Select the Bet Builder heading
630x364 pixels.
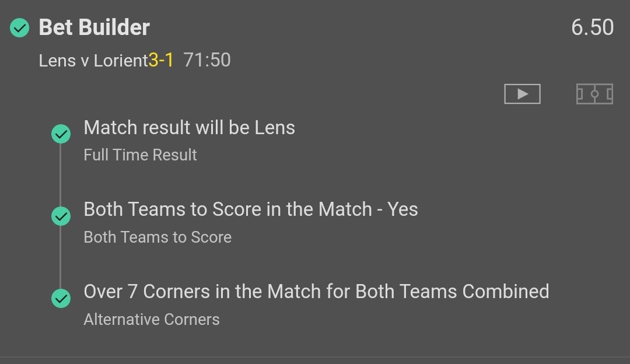click(x=94, y=27)
